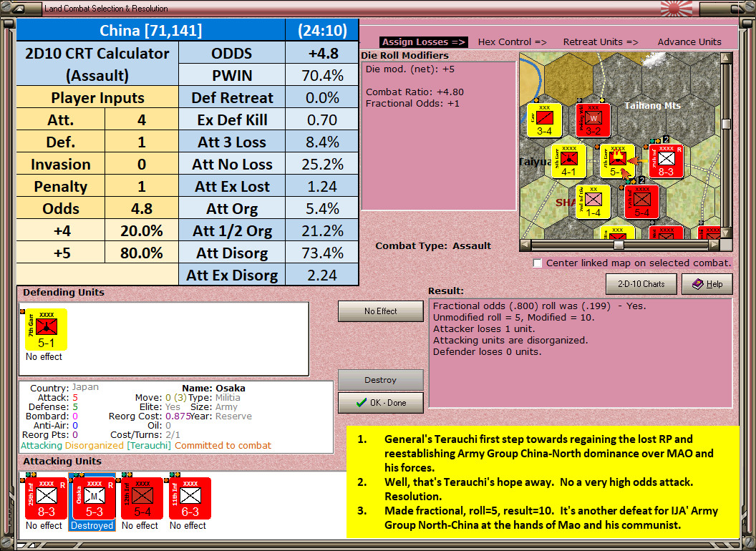Click the Committed to combat status text
The image size is (756, 551).
[x=223, y=445]
